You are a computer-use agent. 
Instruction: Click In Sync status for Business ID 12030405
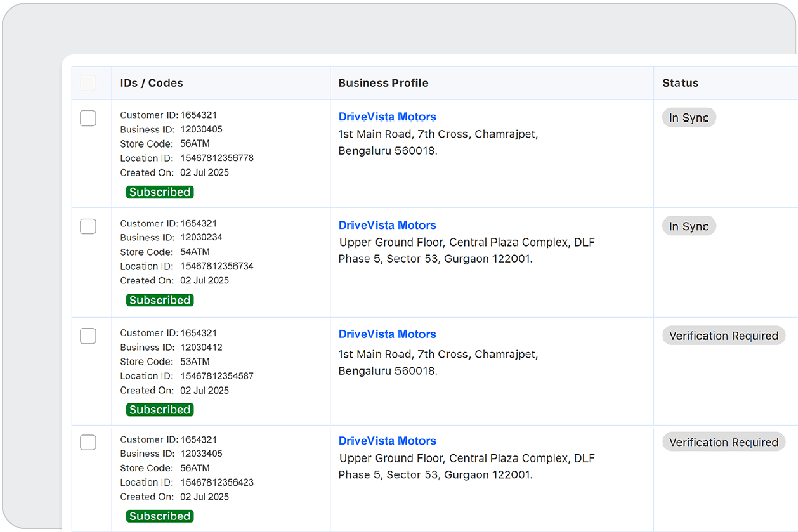tap(688, 118)
